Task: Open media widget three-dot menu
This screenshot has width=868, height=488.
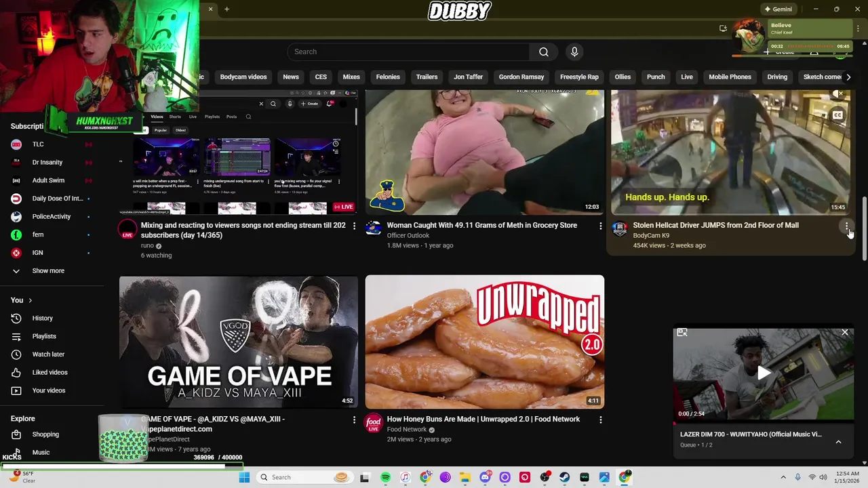Action: [x=859, y=28]
